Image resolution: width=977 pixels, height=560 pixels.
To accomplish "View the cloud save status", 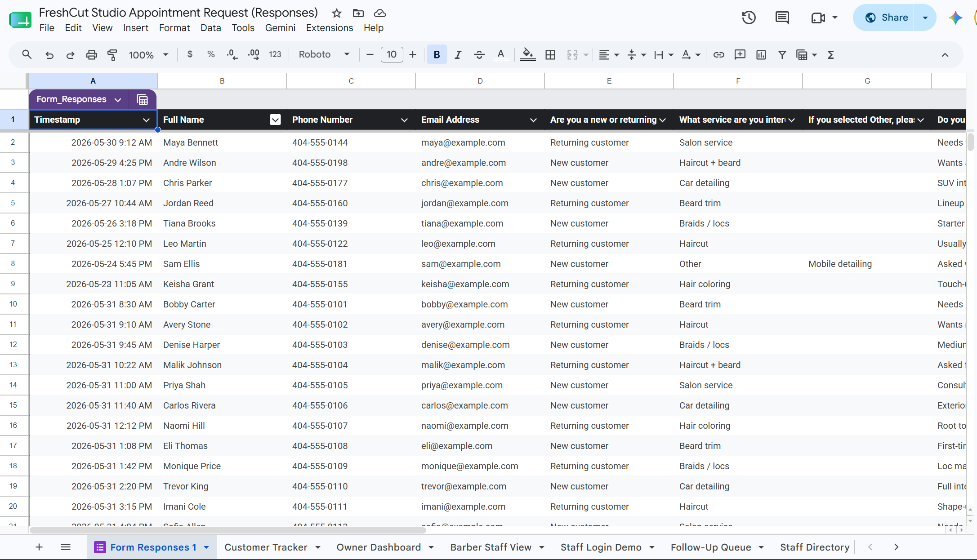I will pyautogui.click(x=380, y=13).
